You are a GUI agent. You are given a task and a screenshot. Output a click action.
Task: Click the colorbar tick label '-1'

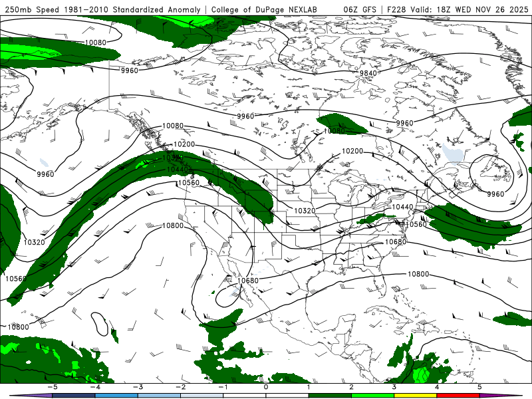pyautogui.click(x=223, y=387)
